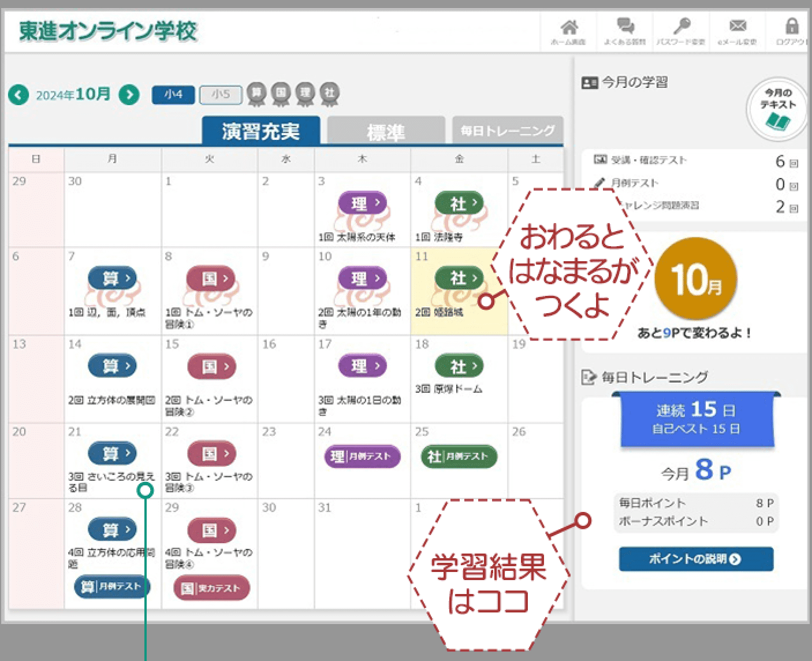Open the email change envelope icon
Screen dimensions: 812x661
coord(737,29)
